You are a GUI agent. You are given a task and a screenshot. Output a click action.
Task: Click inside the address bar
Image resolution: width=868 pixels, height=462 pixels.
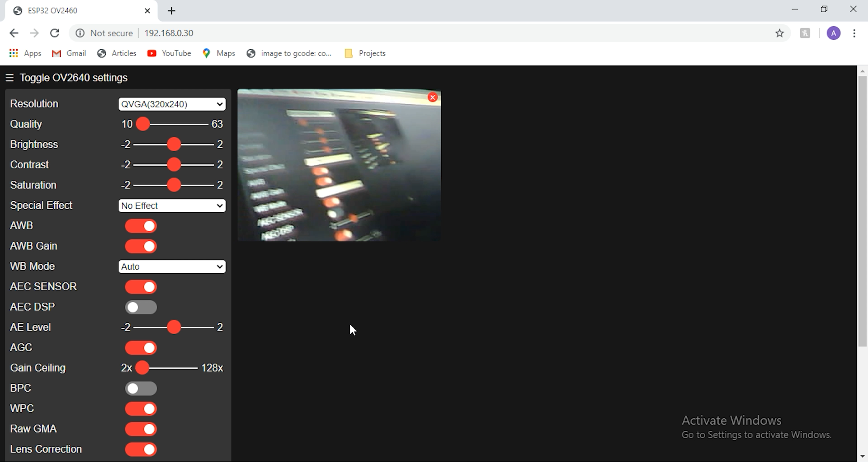click(x=271, y=33)
